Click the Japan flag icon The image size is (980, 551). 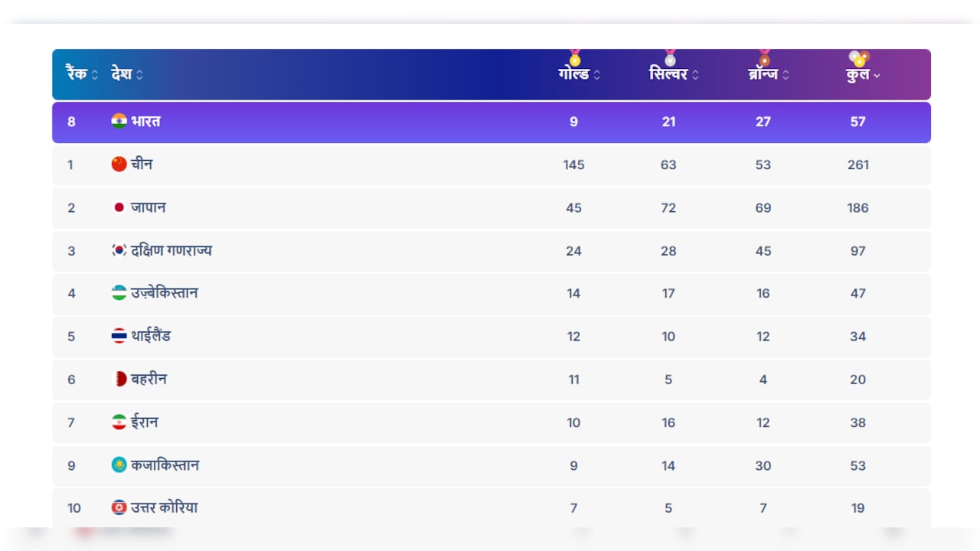119,207
